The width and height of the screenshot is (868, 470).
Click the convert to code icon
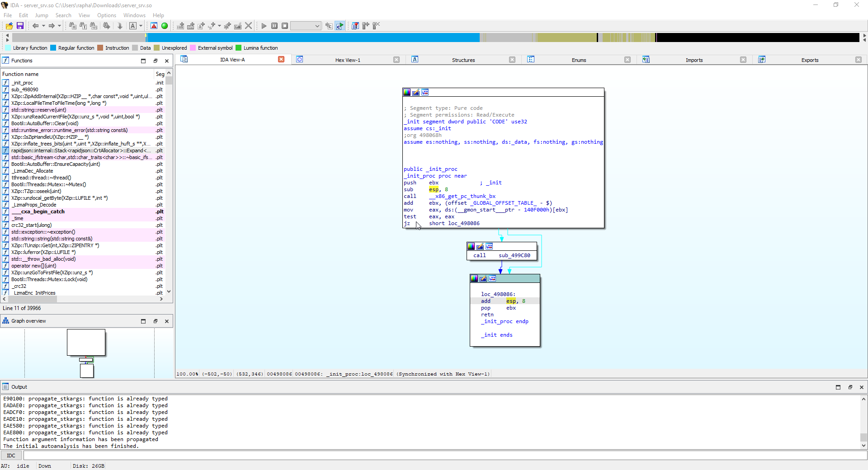pos(180,26)
